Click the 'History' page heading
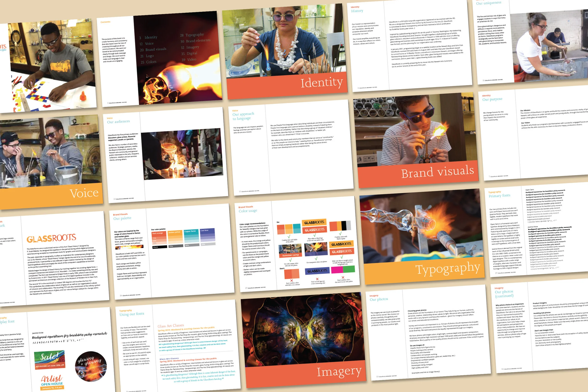Viewport: 588px width, 392px height. coord(357,11)
